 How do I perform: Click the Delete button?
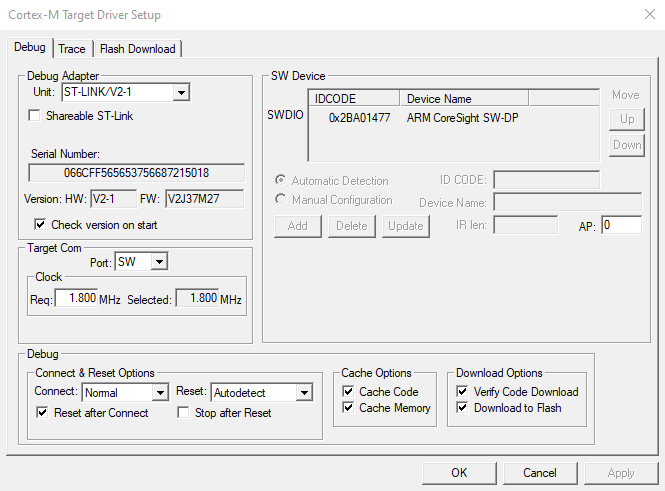pos(352,226)
